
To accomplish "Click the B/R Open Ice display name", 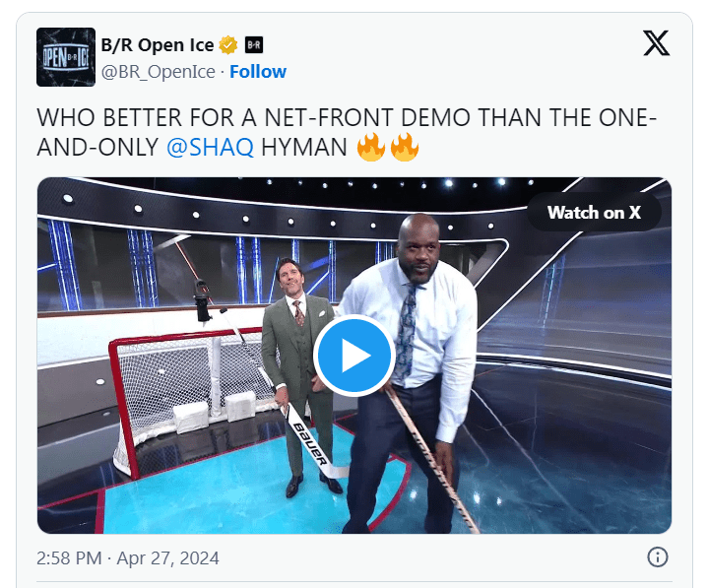I will tap(158, 45).
